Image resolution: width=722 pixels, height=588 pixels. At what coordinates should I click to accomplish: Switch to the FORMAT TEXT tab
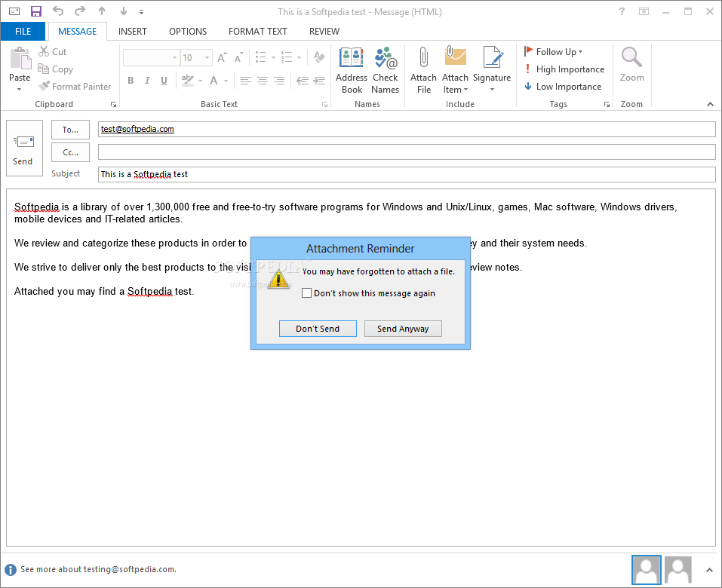point(258,32)
